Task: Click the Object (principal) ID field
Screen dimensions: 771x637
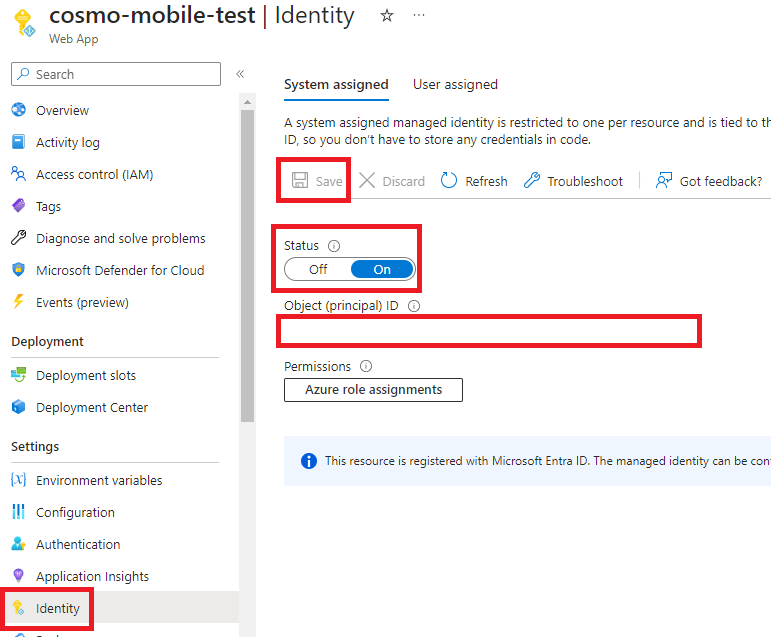Action: click(490, 330)
